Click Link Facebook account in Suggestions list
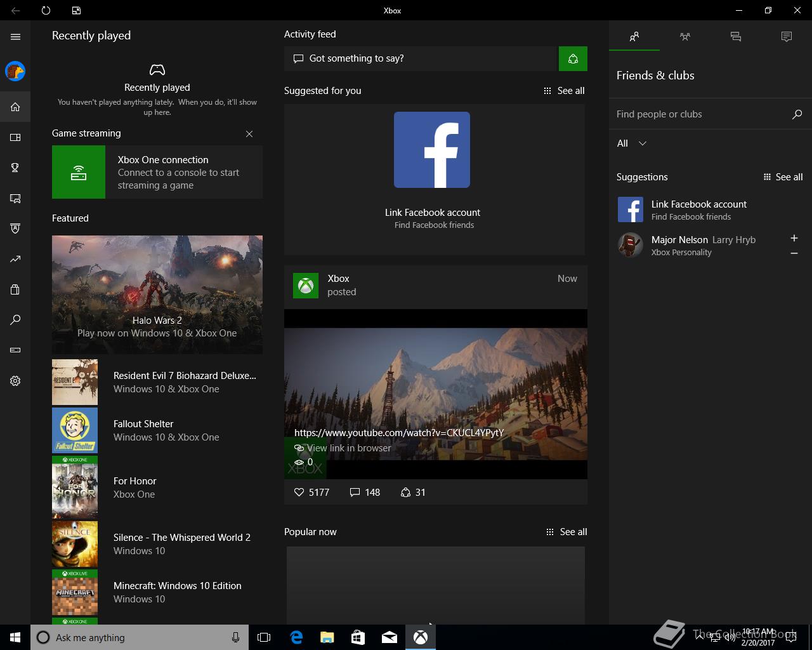Image resolution: width=812 pixels, height=650 pixels. (x=710, y=210)
